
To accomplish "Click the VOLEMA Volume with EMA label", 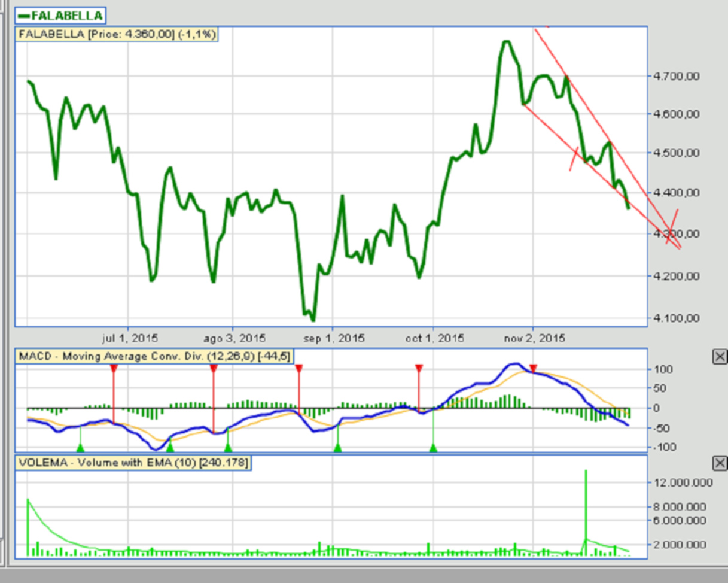I will point(132,462).
